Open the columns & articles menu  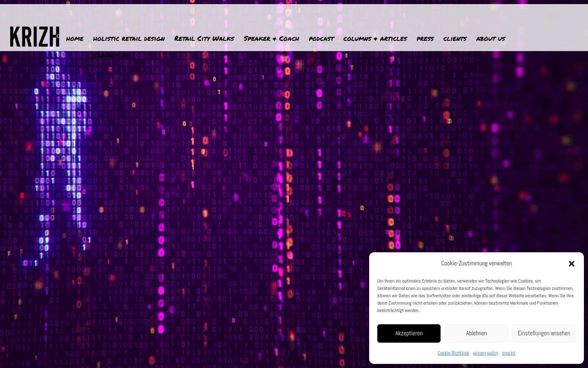tap(375, 38)
